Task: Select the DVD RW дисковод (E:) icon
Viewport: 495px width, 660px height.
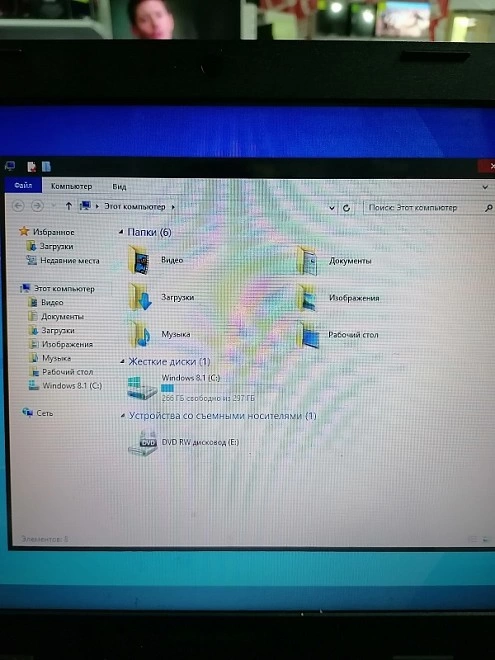Action: coord(143,443)
